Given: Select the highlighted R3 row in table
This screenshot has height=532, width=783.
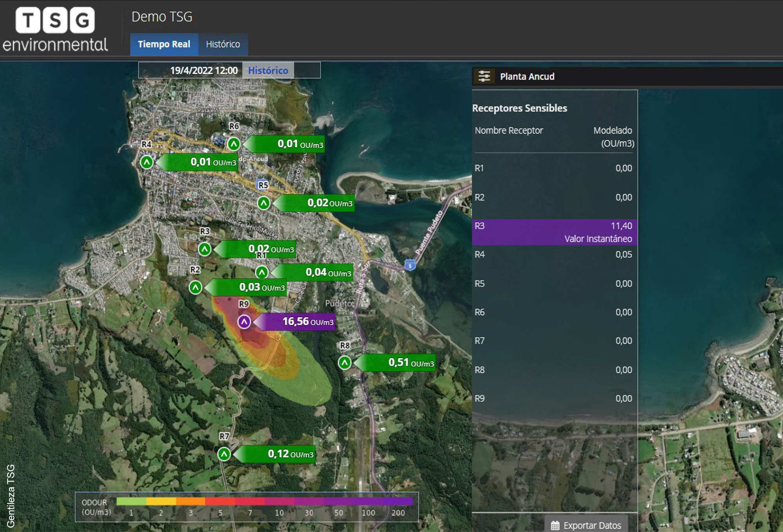Looking at the screenshot, I should tap(554, 232).
